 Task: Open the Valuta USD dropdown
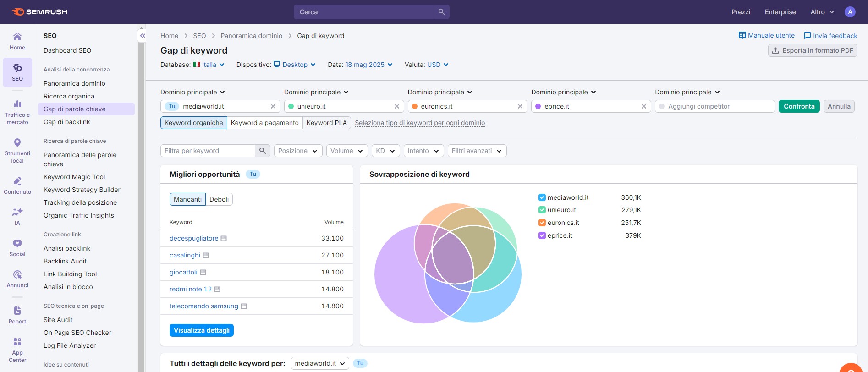[438, 65]
